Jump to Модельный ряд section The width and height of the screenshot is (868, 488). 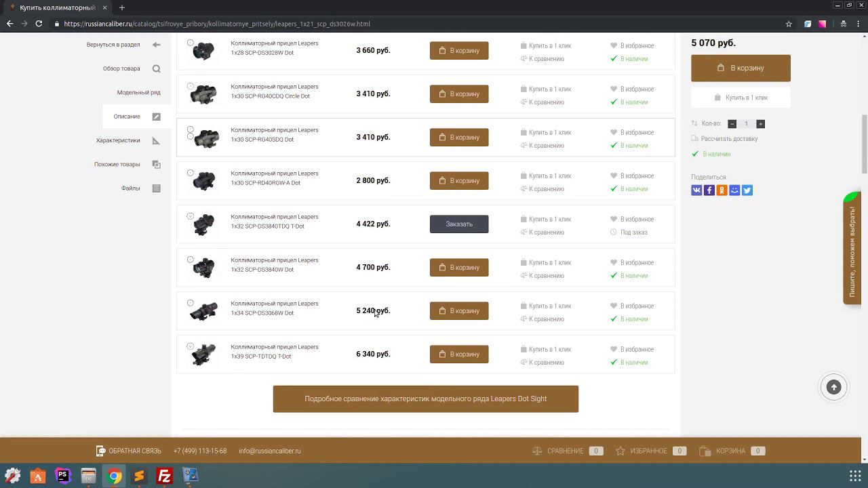coord(138,92)
